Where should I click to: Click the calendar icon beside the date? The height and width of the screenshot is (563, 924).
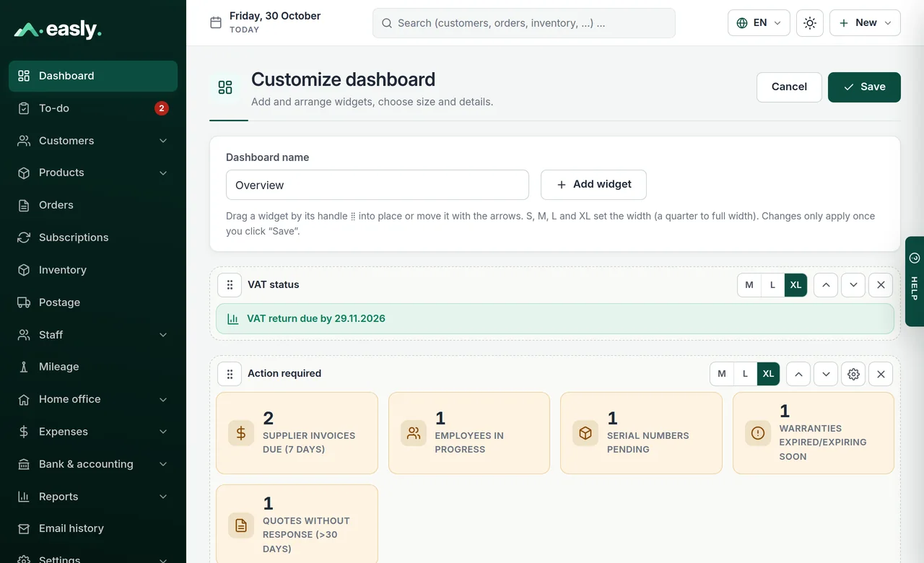216,22
